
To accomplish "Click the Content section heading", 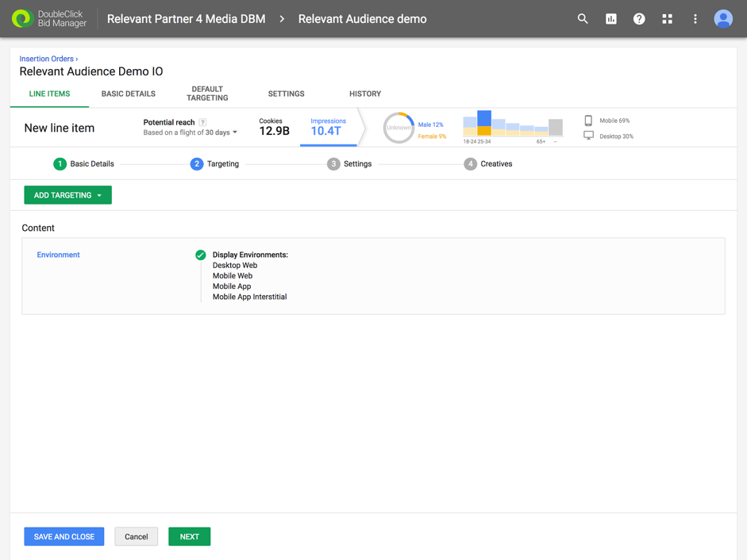I will point(38,228).
